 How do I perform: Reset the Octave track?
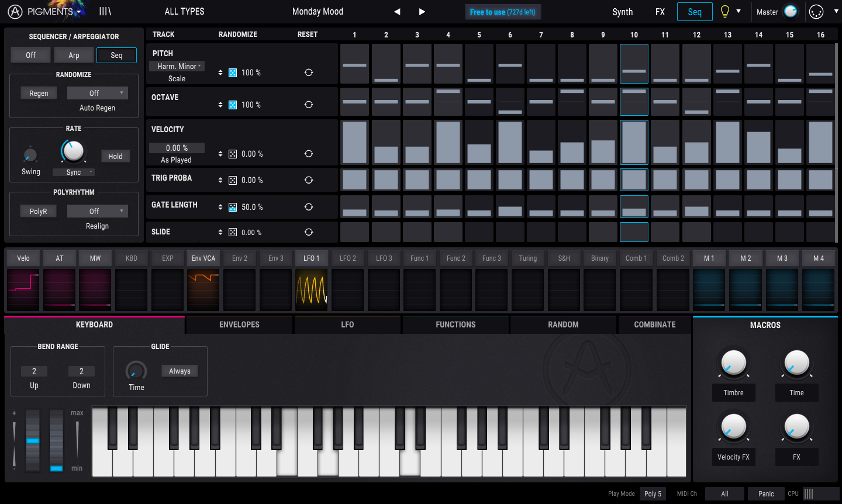[x=309, y=105]
